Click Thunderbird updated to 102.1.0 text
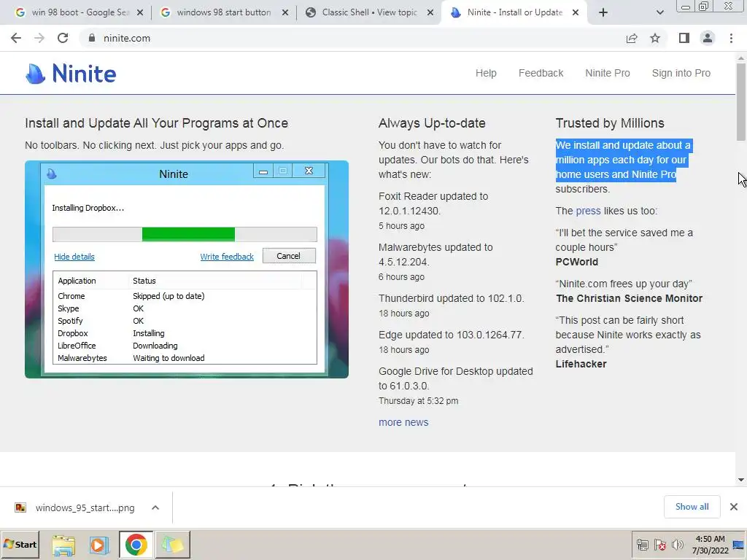Viewport: 747px width, 560px height. (451, 298)
